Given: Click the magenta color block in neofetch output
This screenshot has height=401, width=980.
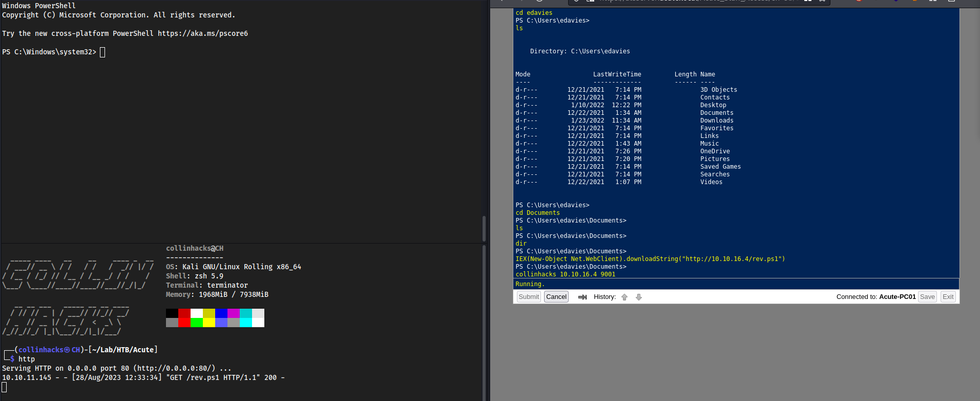Looking at the screenshot, I should pos(234,313).
